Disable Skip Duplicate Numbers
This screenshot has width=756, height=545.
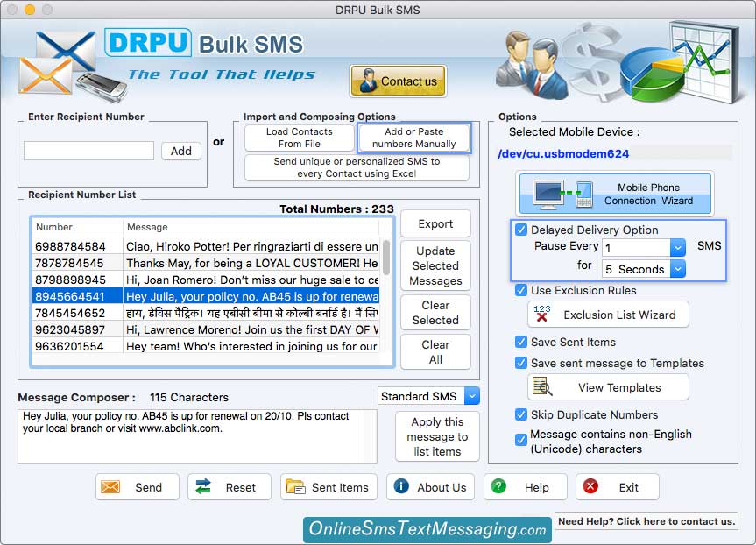click(521, 414)
